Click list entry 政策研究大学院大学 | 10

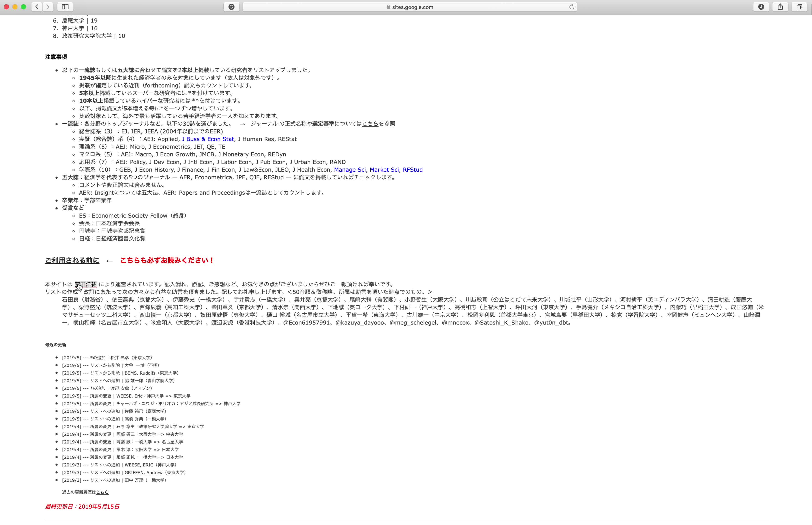click(x=93, y=36)
